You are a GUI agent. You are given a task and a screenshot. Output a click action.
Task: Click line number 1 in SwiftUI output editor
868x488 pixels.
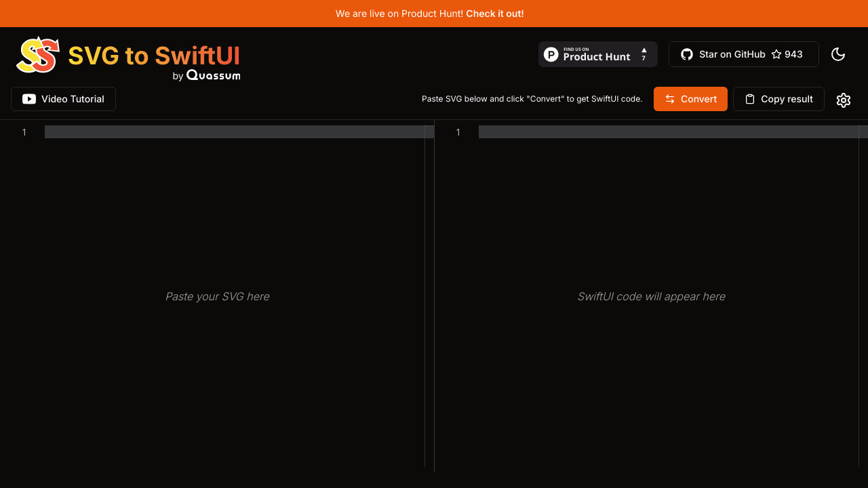(x=458, y=132)
